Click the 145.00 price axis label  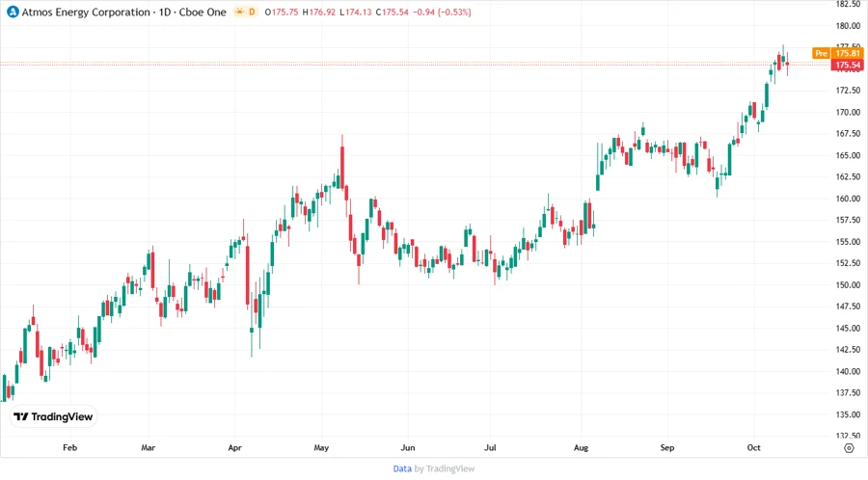(x=848, y=328)
